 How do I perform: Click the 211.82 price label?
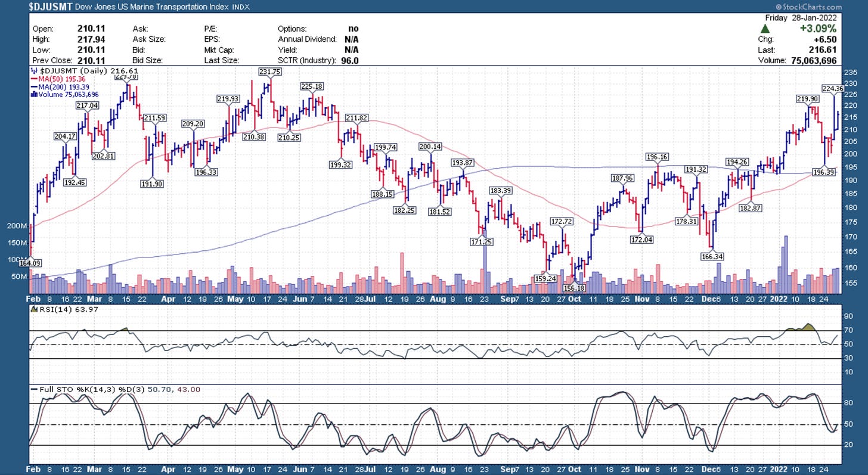[x=356, y=118]
